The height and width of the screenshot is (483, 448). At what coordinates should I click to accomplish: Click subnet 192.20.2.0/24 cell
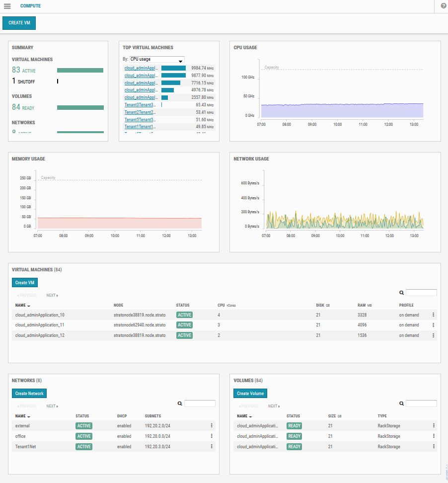157,426
